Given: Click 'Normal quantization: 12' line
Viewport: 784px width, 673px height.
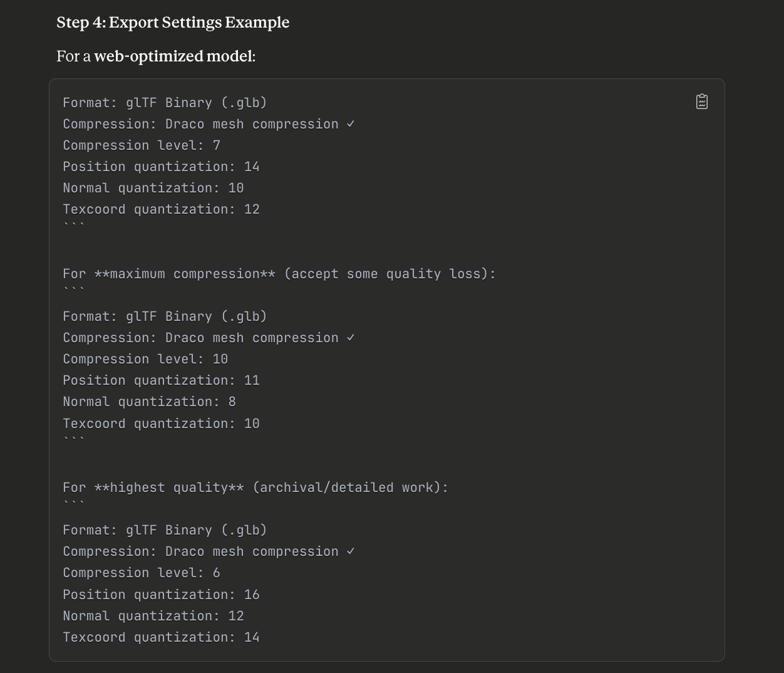Looking at the screenshot, I should coord(153,616).
